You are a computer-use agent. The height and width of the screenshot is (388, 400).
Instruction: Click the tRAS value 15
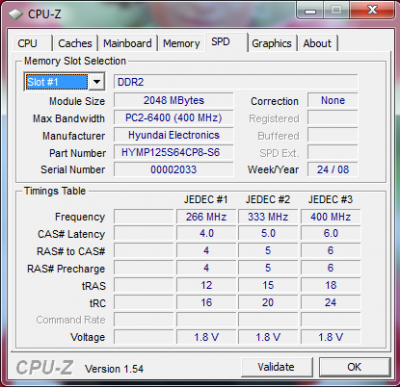268,285
